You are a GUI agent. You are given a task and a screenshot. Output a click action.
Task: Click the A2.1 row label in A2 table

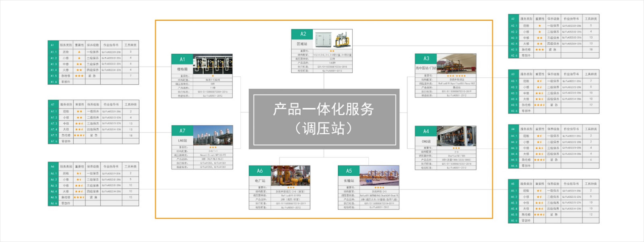[514, 25]
